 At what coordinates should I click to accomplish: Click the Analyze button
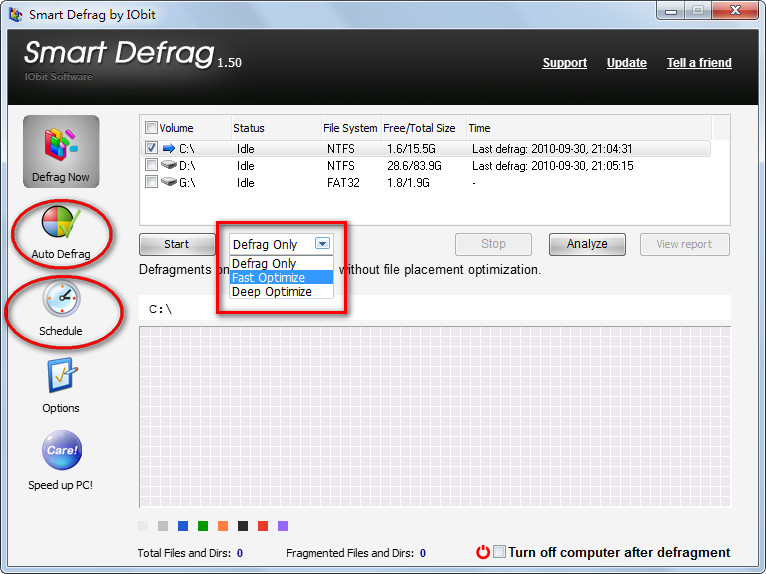click(x=587, y=244)
